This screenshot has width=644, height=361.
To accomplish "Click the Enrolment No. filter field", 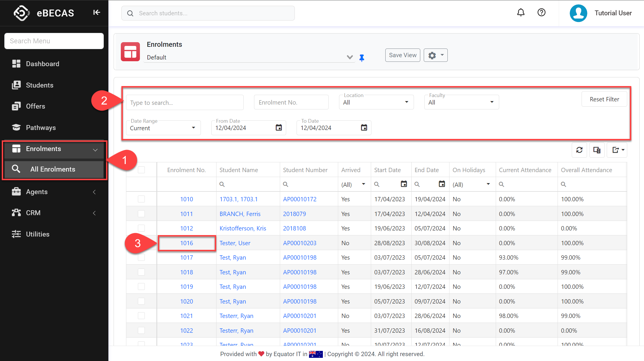I will (x=291, y=102).
